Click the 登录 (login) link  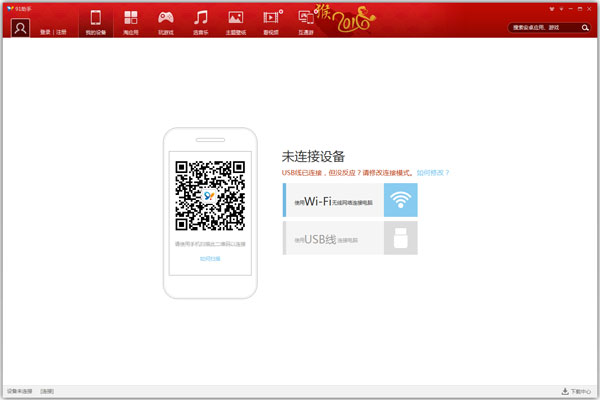(x=45, y=32)
